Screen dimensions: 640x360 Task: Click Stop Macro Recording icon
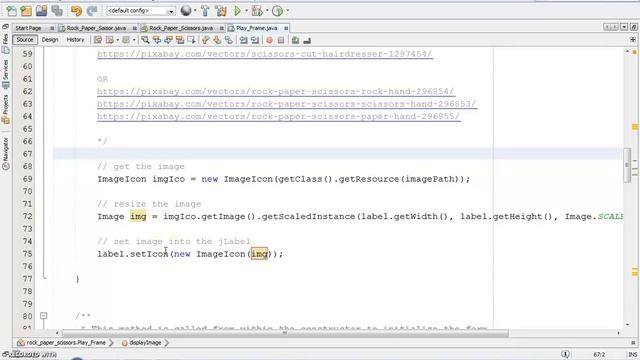[x=281, y=40]
